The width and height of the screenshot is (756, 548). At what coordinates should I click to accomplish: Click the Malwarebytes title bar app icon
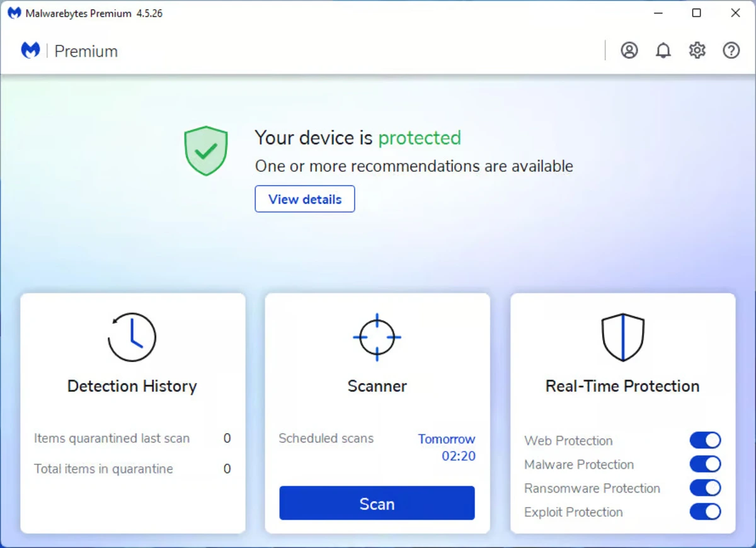click(14, 13)
